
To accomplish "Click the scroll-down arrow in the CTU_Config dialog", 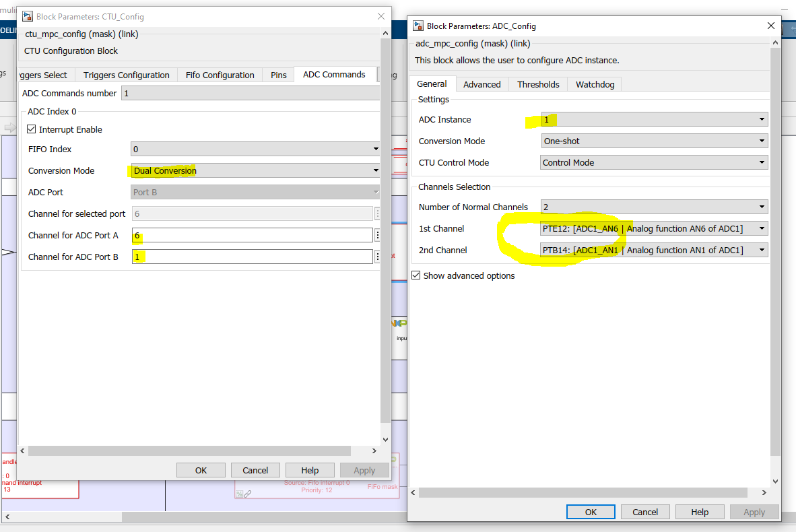I will click(x=385, y=439).
